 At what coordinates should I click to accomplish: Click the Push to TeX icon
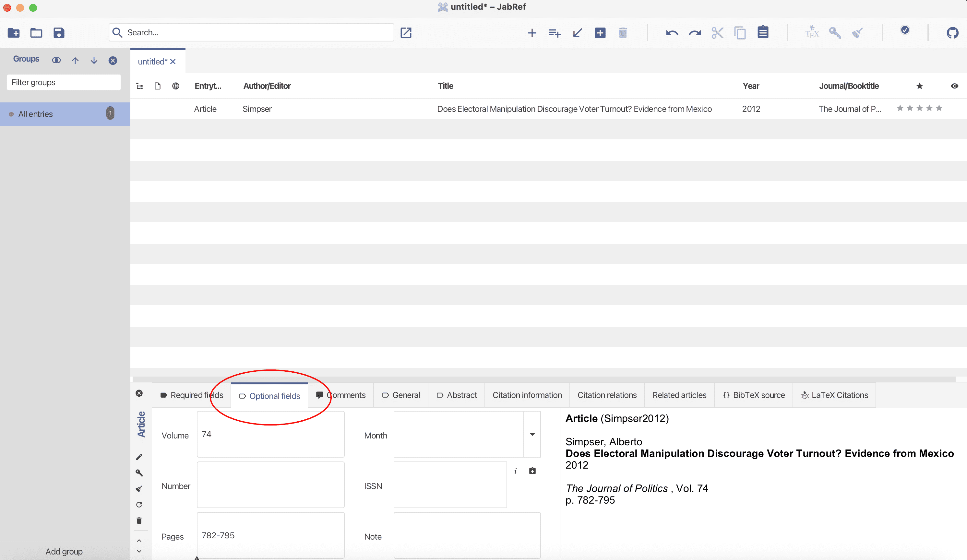click(x=812, y=33)
